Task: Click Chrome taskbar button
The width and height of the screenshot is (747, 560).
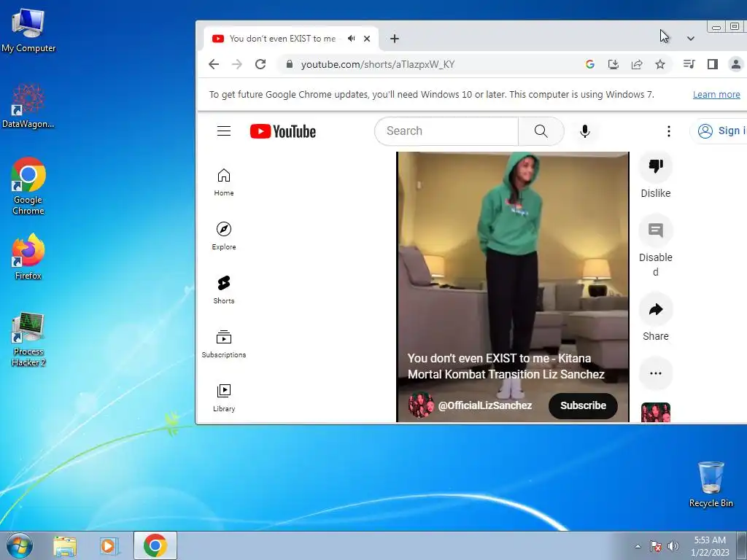Action: click(x=155, y=545)
